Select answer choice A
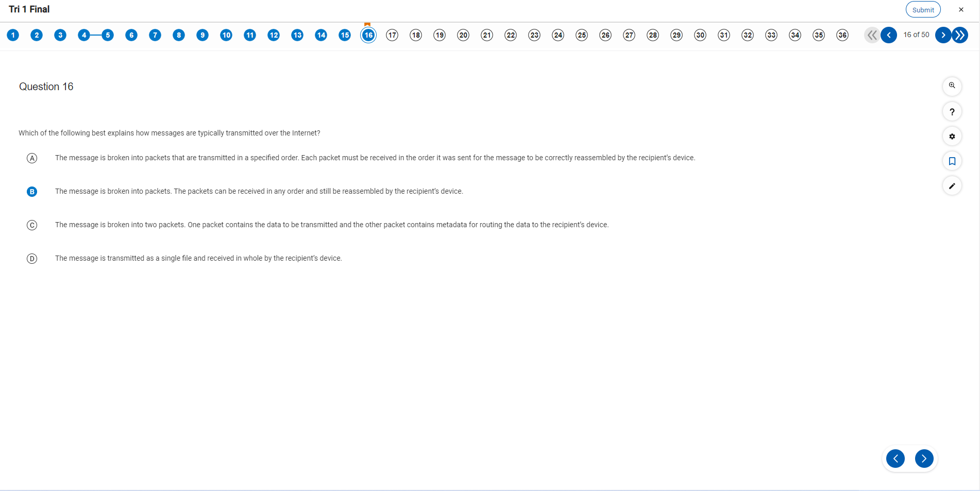 tap(32, 158)
